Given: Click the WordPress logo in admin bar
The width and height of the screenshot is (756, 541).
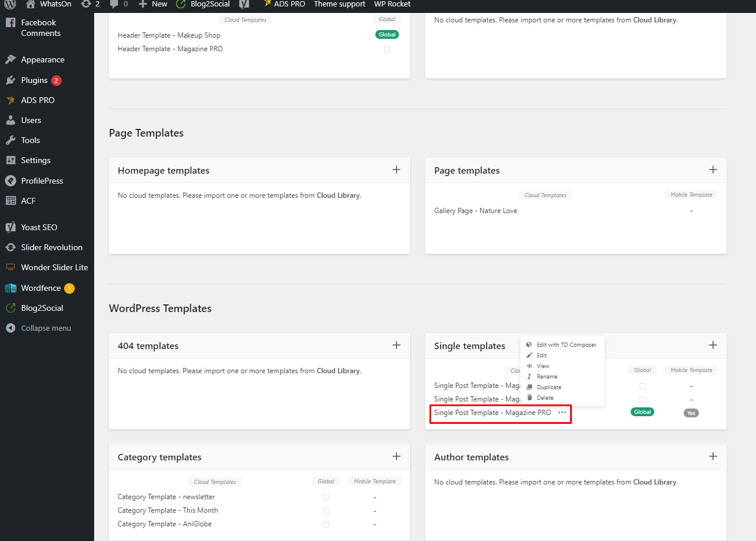Looking at the screenshot, I should tap(11, 4).
